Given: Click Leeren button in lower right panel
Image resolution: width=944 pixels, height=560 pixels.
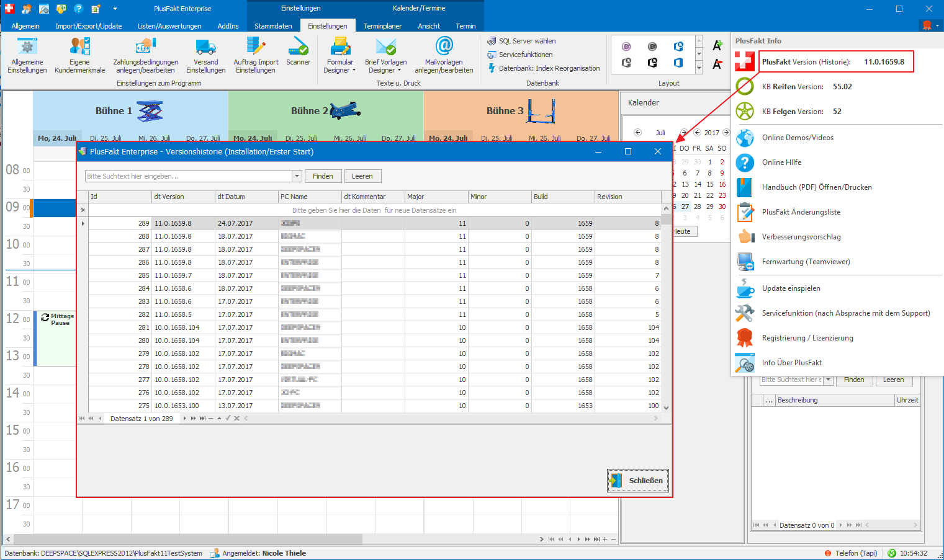Looking at the screenshot, I should click(894, 380).
